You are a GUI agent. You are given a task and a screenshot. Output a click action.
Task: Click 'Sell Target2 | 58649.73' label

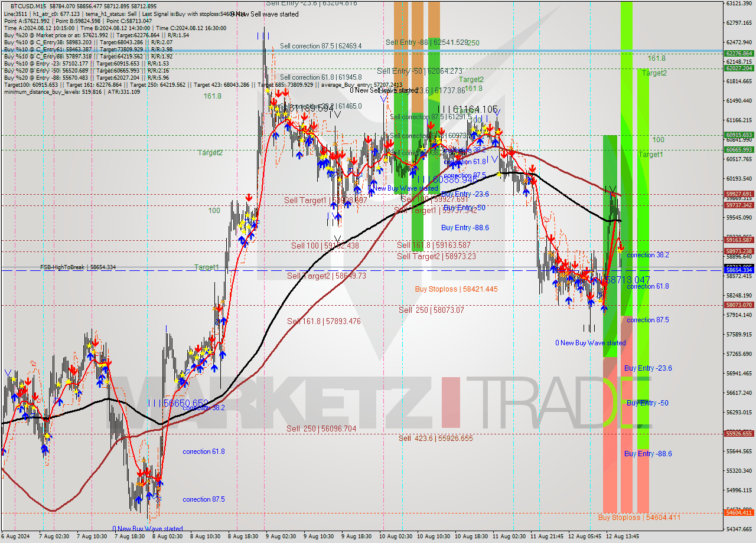coord(327,276)
